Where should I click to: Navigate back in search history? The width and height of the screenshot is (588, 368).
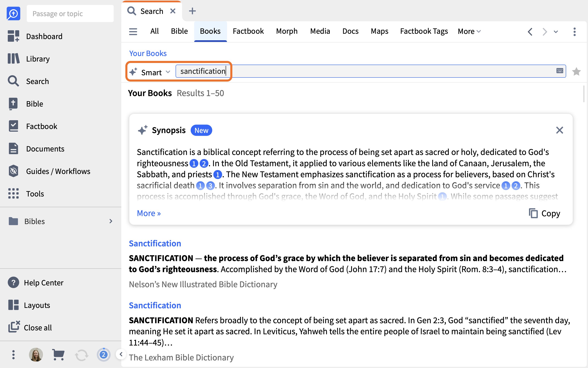tap(530, 32)
